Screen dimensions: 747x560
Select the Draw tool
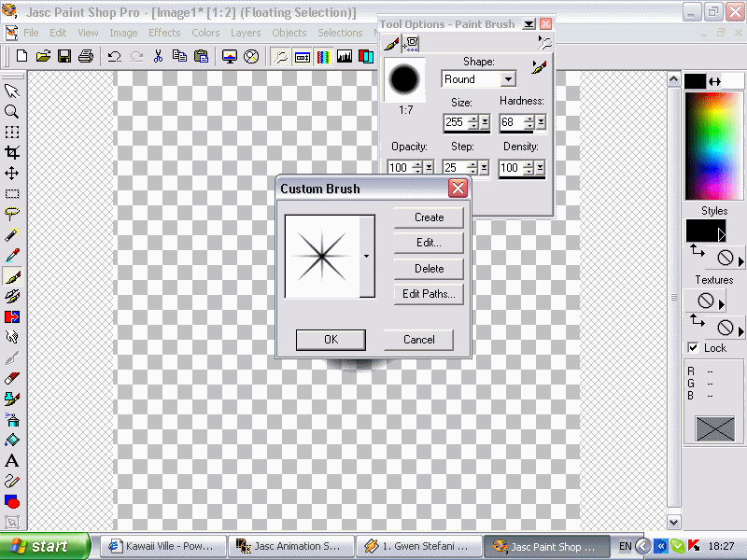pyautogui.click(x=11, y=482)
